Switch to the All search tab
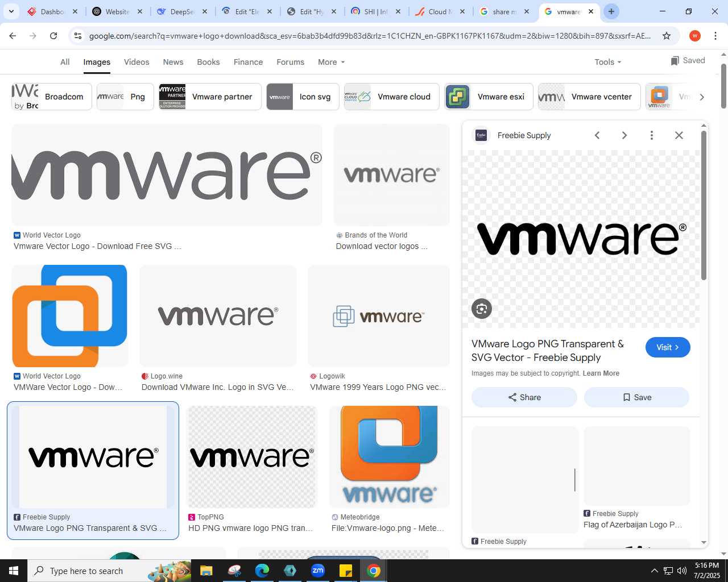The image size is (728, 582). [65, 62]
